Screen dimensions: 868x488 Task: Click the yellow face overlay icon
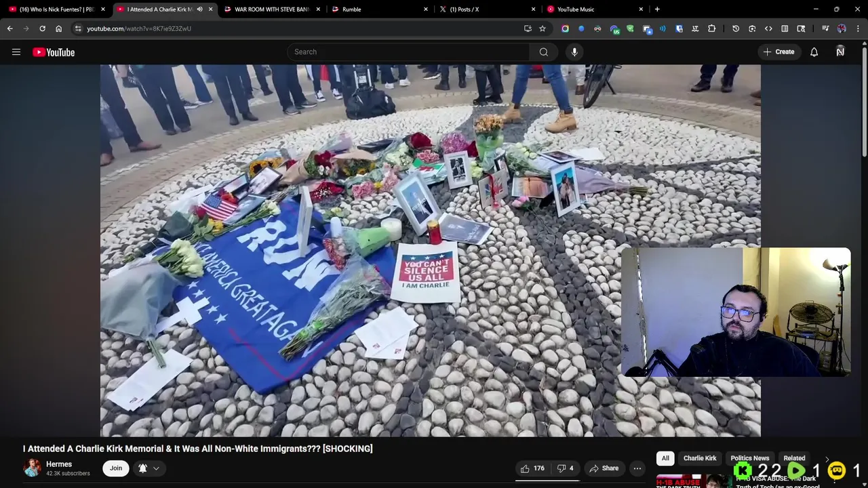coord(836,470)
